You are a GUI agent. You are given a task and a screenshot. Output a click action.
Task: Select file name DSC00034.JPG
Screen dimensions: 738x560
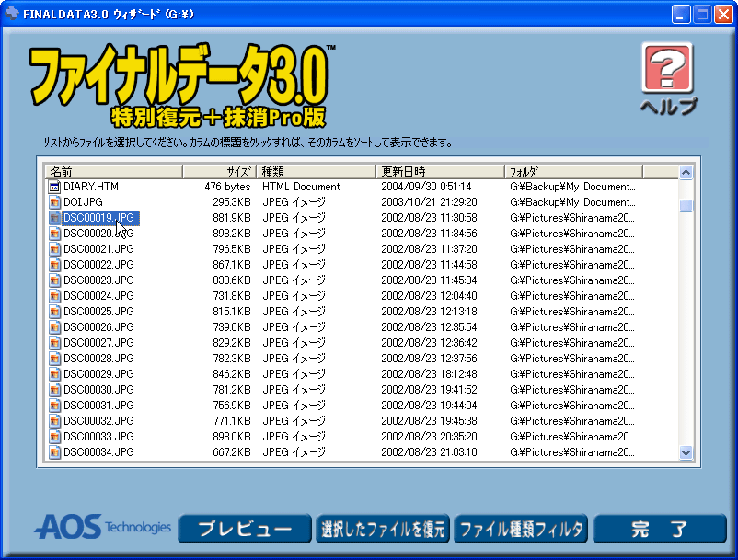[x=98, y=452]
